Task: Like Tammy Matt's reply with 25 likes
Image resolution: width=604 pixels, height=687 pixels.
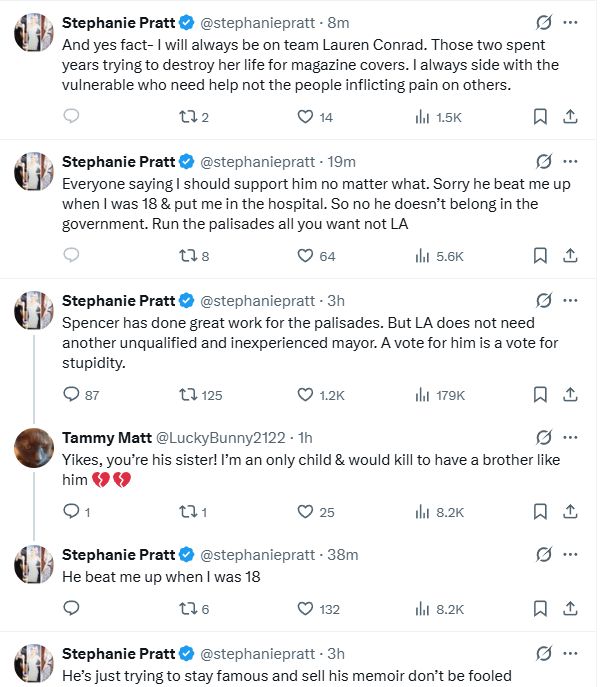Action: 307,512
